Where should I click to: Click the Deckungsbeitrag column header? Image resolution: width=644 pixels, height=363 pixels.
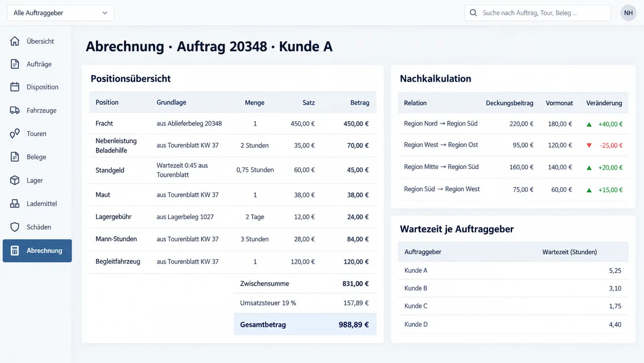[x=510, y=103]
